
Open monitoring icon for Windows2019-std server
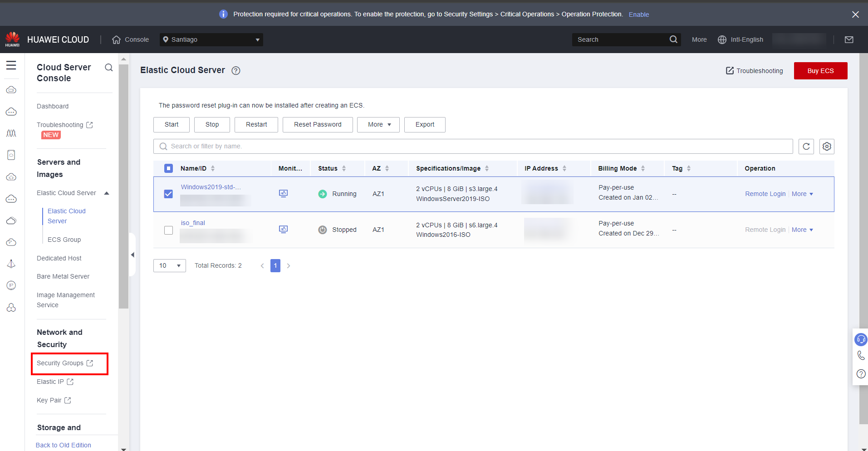click(x=283, y=194)
